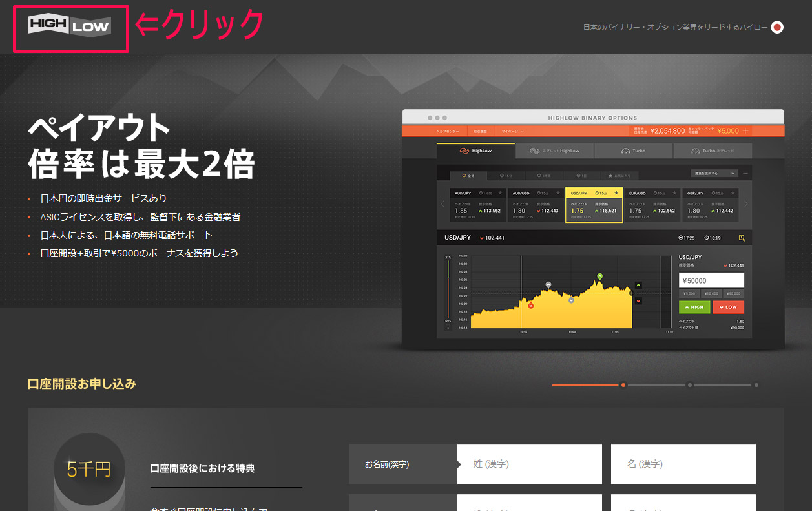The height and width of the screenshot is (511, 812).
Task: Select the AUD/USD asset card
Action: tap(536, 205)
